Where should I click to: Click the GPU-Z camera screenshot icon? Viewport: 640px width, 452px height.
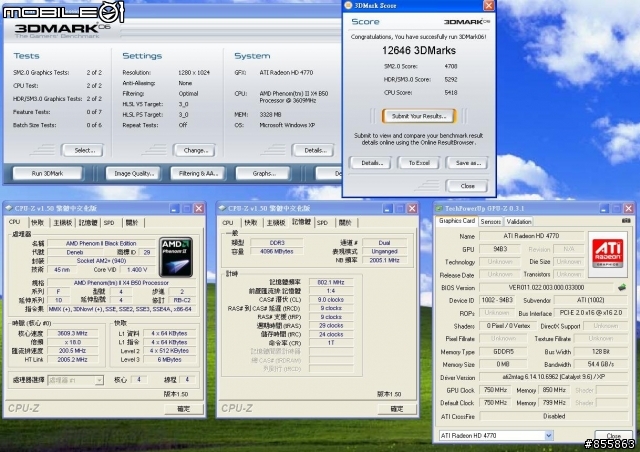tap(626, 221)
